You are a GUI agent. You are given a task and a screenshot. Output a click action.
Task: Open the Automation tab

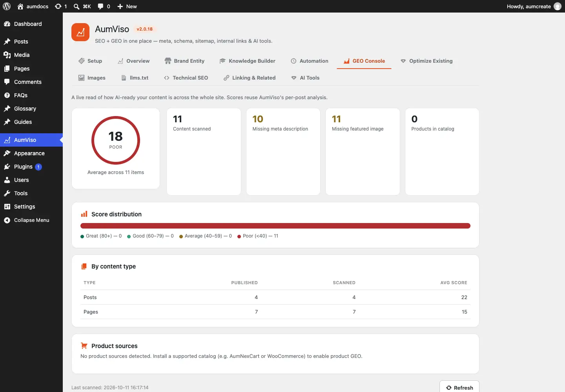click(310, 61)
